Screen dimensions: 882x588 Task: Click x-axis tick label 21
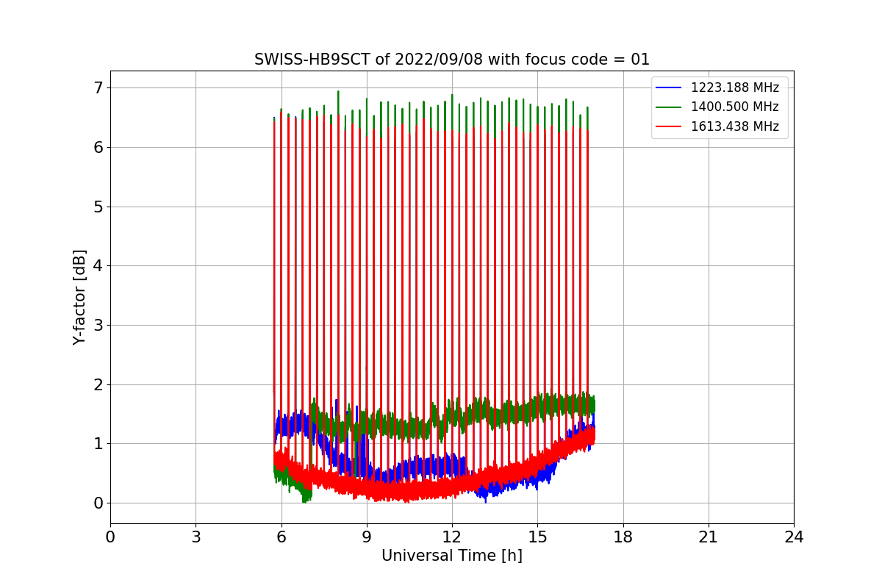pyautogui.click(x=709, y=537)
